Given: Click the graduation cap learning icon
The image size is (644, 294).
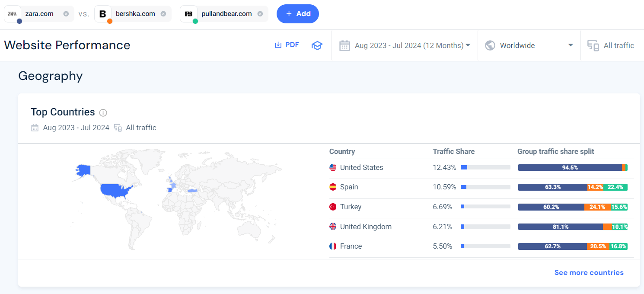Looking at the screenshot, I should (317, 45).
